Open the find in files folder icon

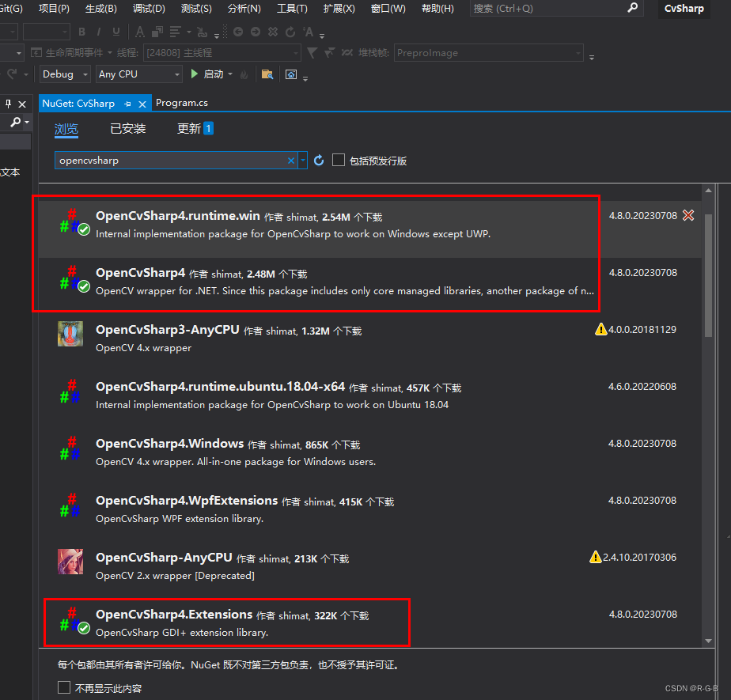click(x=267, y=74)
